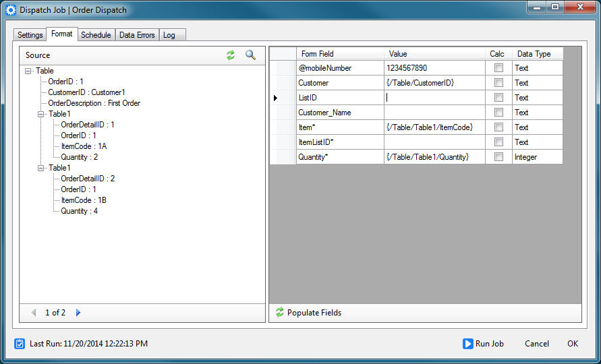Viewport: 601px width, 364px height.
Task: Select top-level OrderID : 1 tree item
Action: tap(65, 82)
